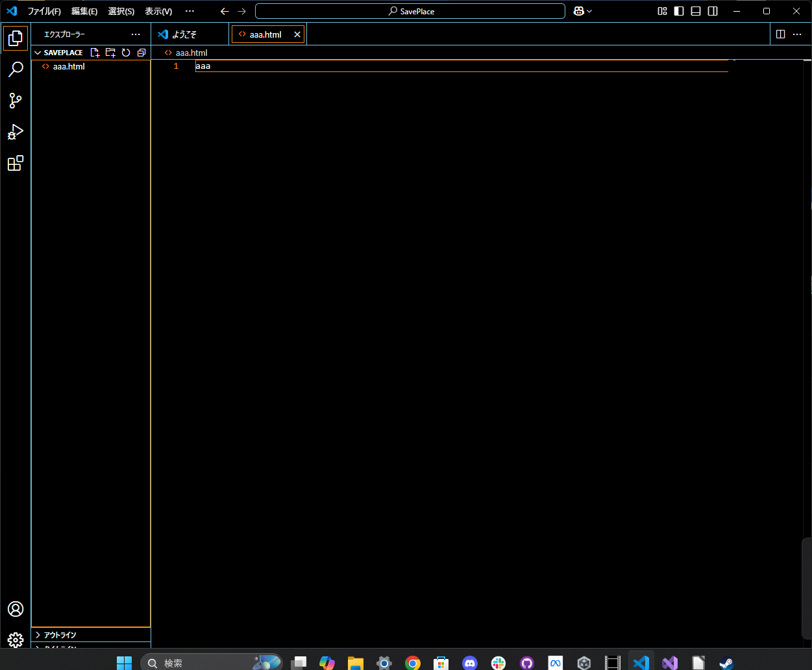Toggle the bottom panel
Image resolution: width=812 pixels, height=670 pixels.
(696, 11)
